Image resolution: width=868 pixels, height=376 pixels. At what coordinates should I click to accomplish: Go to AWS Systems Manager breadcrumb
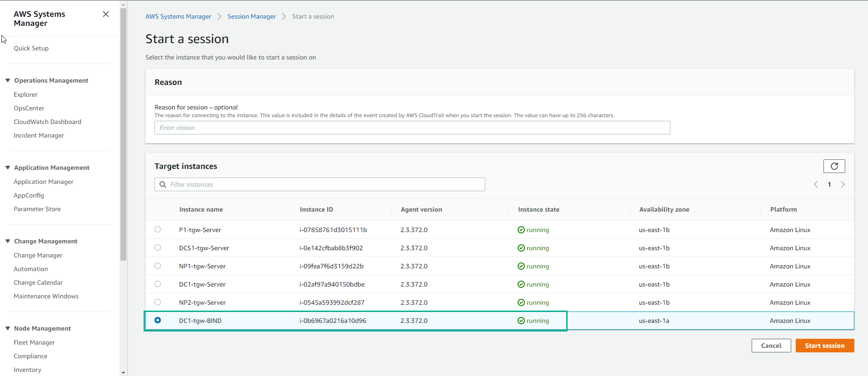pyautogui.click(x=178, y=16)
